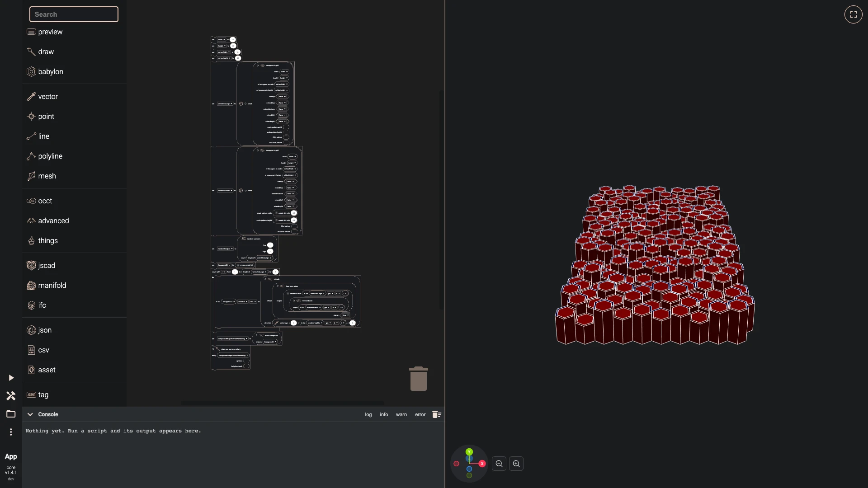The image size is (868, 488).
Task: Open the three-dot more menu
Action: tap(11, 432)
